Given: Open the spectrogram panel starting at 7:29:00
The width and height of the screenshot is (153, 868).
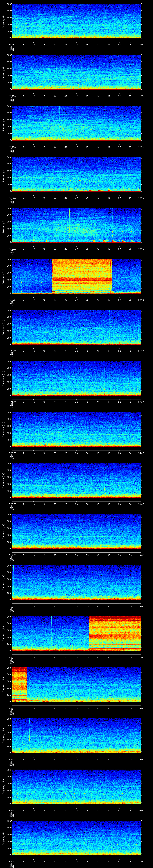Looking at the screenshot, I should [76, 787].
